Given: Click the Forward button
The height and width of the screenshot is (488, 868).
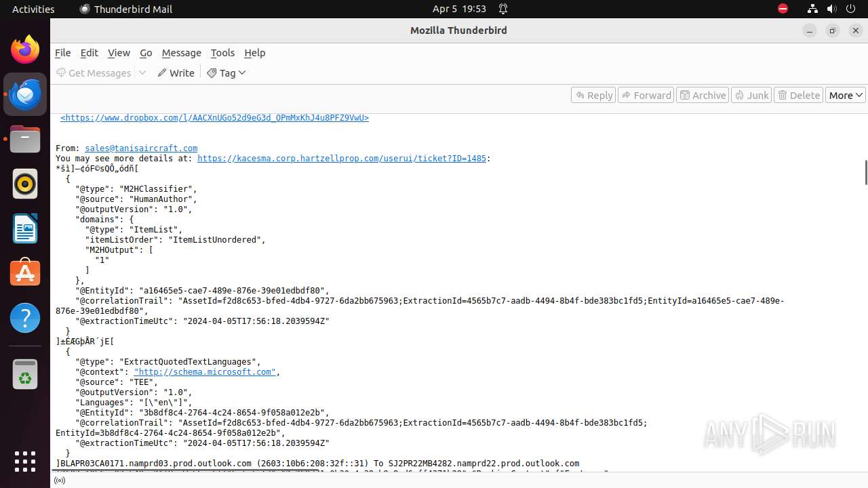Looking at the screenshot, I should click(646, 95).
